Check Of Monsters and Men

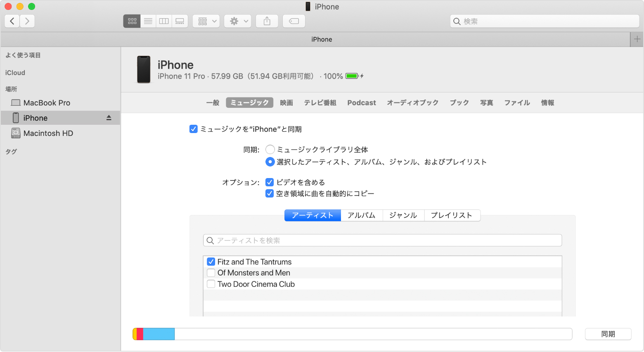[211, 273]
